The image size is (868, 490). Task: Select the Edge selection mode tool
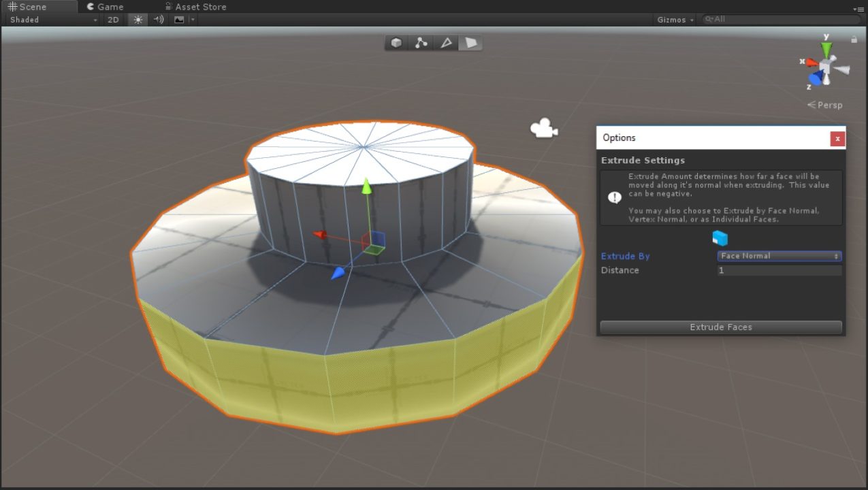pos(446,42)
